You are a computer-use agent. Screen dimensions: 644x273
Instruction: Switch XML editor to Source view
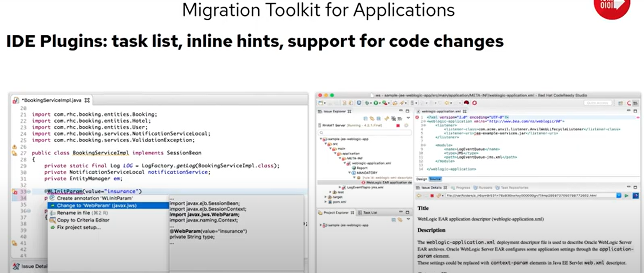(435, 179)
